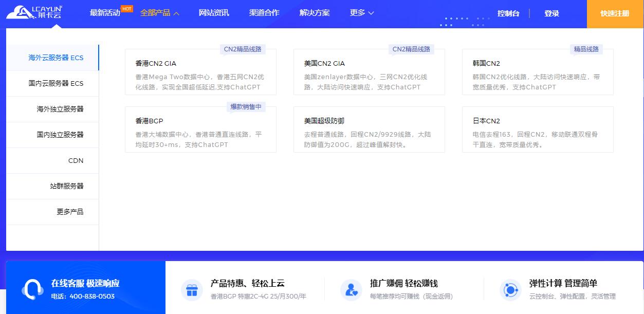
Task: Open 产品特惠、轻松上云 promo
Action: point(248,283)
